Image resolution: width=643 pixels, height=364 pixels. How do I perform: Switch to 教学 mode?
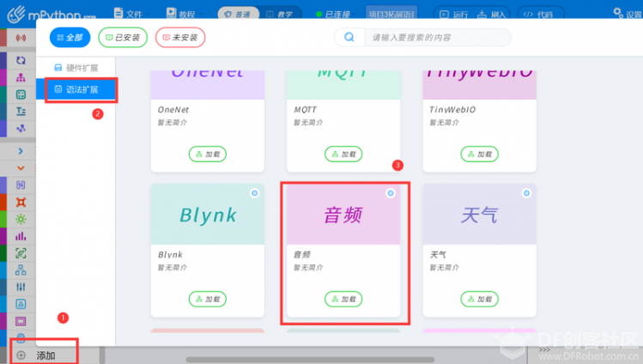pyautogui.click(x=280, y=14)
